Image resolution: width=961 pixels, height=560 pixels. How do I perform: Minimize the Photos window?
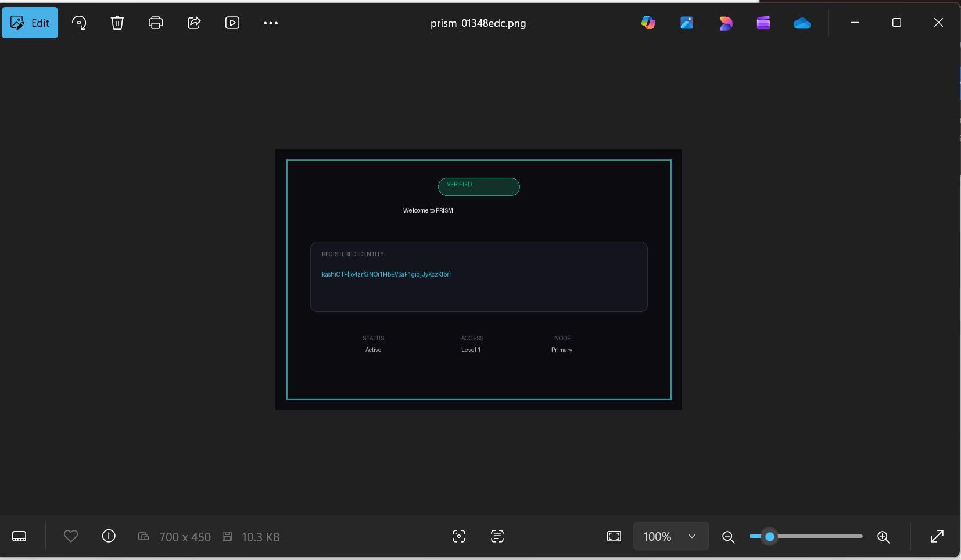pyautogui.click(x=855, y=22)
